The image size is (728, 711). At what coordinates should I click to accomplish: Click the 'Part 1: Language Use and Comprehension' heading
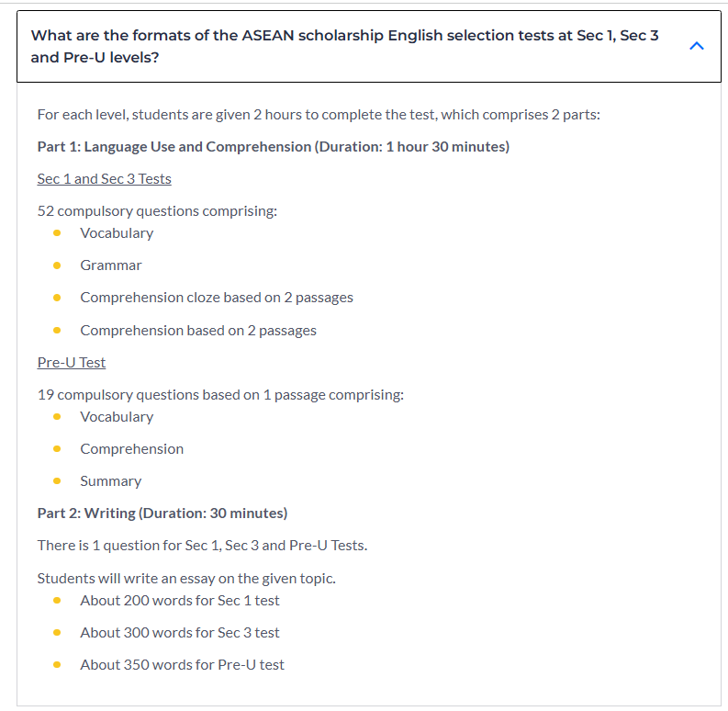[x=273, y=146]
